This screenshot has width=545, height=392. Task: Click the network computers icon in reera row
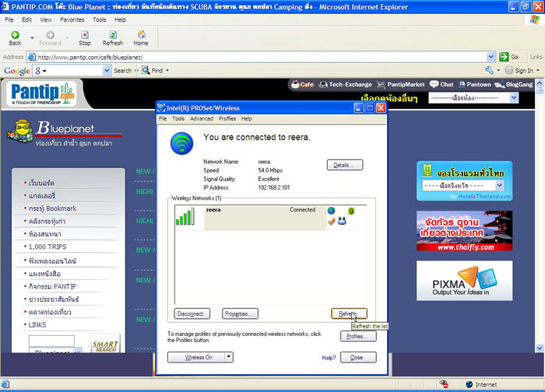pos(342,221)
